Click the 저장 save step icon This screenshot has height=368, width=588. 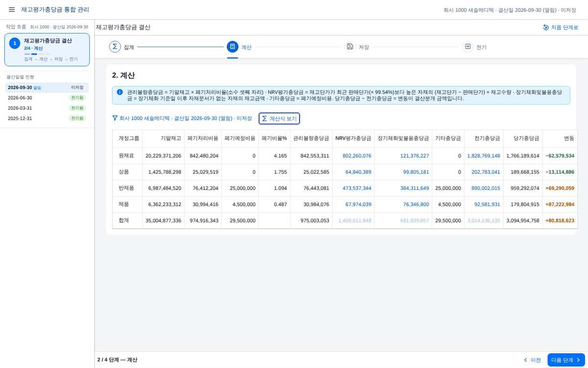click(350, 47)
